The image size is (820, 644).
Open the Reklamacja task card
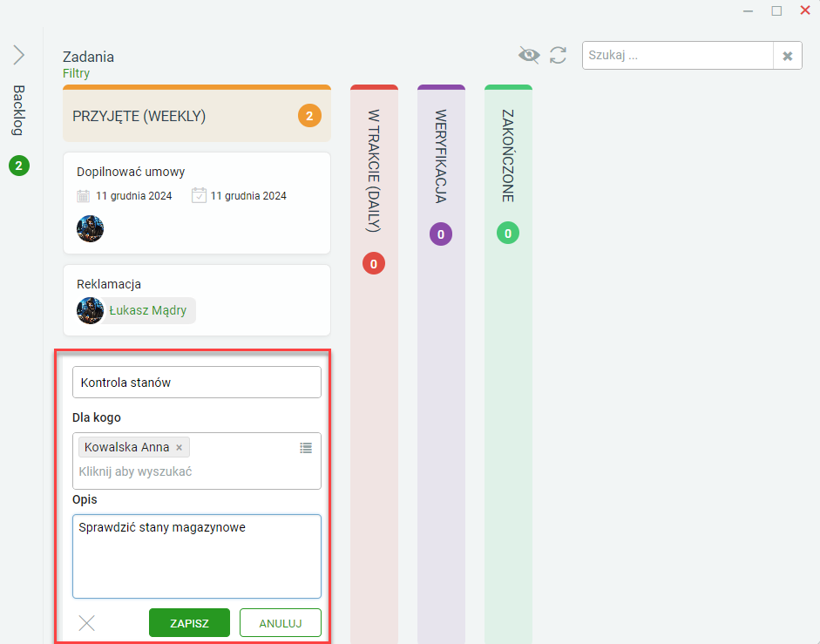(x=197, y=300)
